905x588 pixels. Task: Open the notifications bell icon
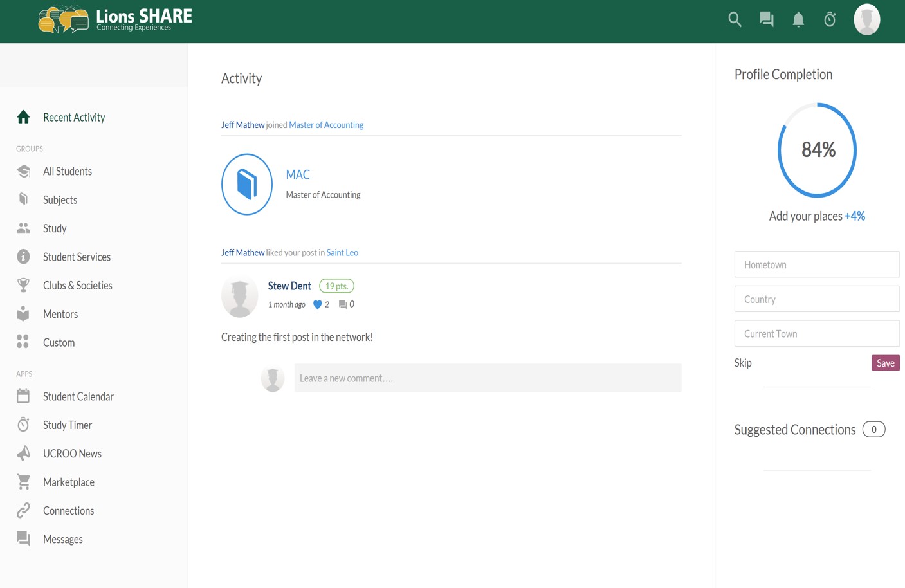798,19
